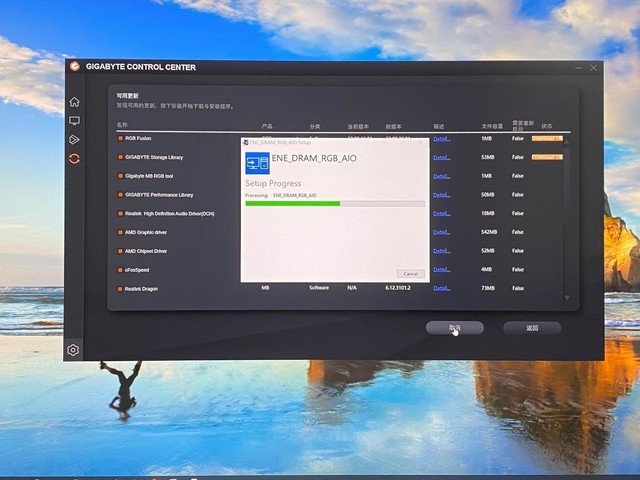Open the Detail link for RGB Fusion

(441, 139)
